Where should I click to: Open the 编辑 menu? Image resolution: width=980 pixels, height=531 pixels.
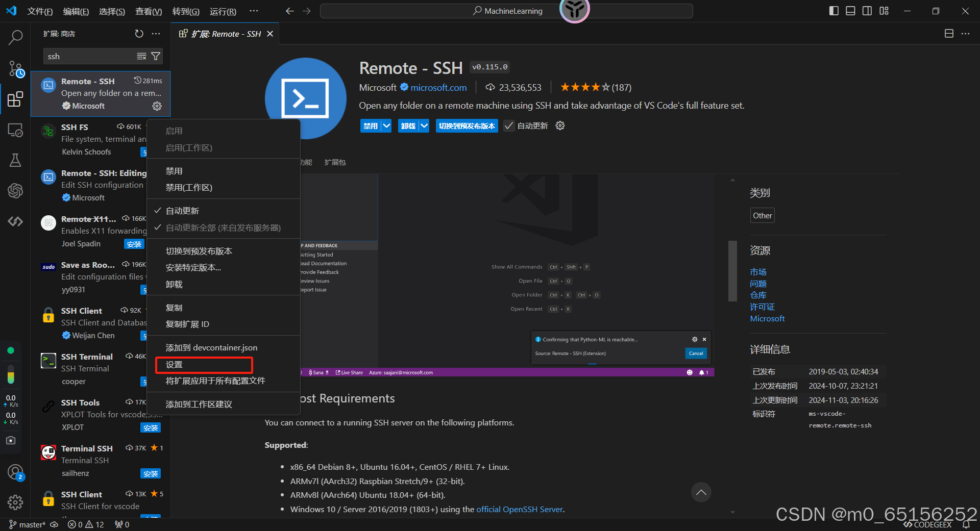(76, 11)
